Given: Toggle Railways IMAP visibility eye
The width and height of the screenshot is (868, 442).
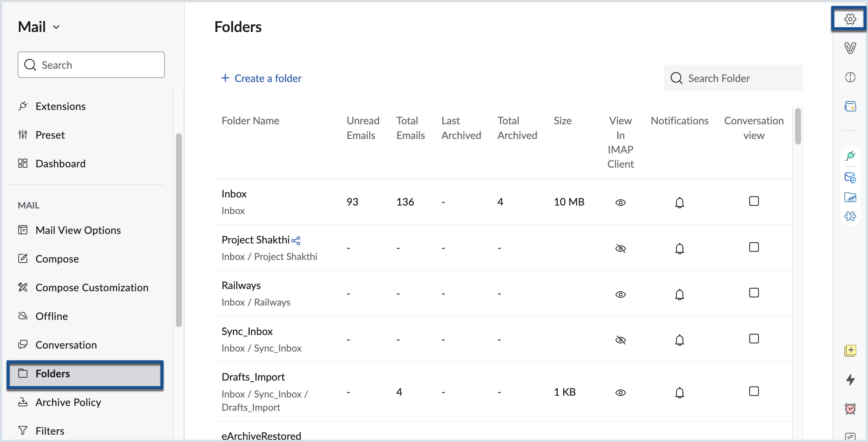Looking at the screenshot, I should pos(621,295).
